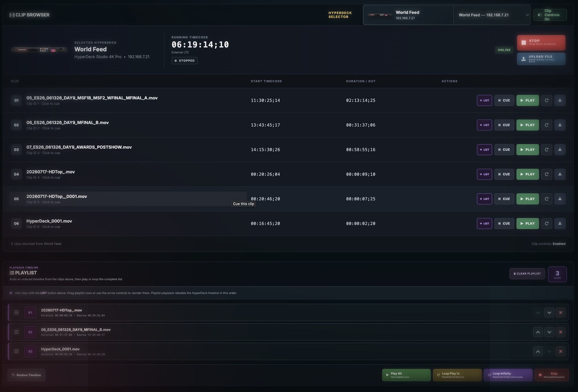Download 20260717-HDTop_.mov from the clip list
The width and height of the screenshot is (578, 392).
[560, 174]
